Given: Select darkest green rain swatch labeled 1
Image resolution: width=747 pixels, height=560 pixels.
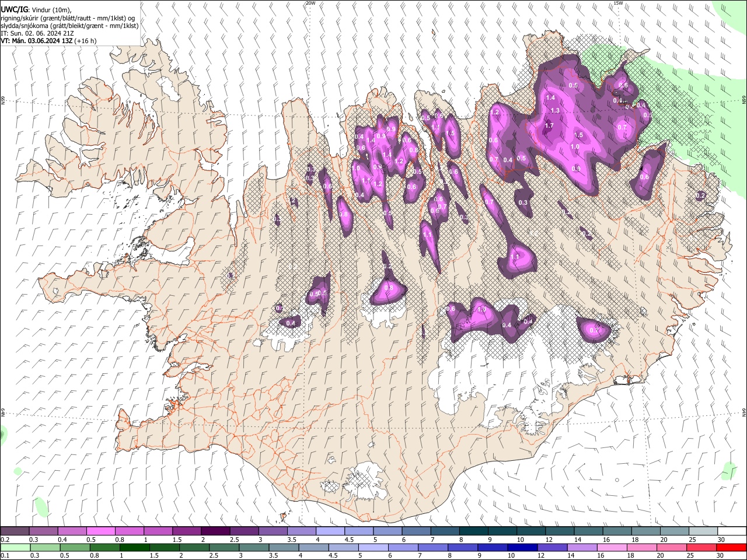Looking at the screenshot, I should 134,547.
